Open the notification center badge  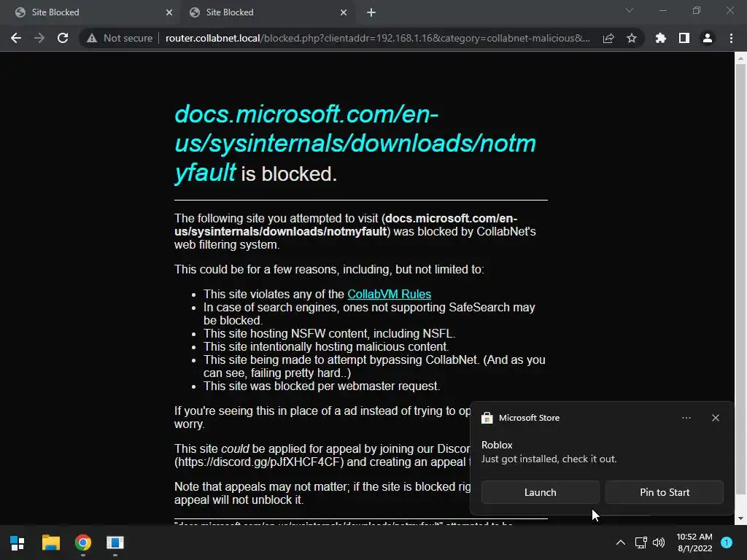coord(727,542)
